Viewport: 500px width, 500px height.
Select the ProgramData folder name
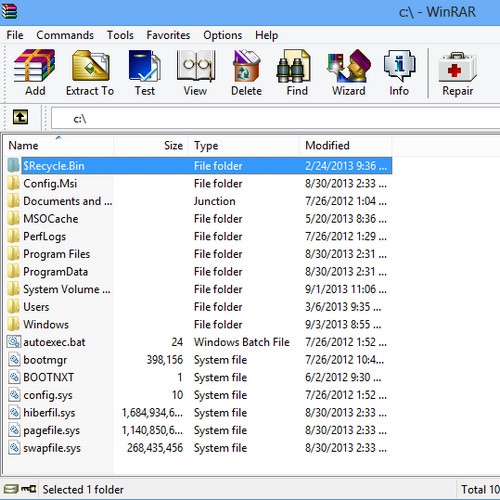pos(55,272)
